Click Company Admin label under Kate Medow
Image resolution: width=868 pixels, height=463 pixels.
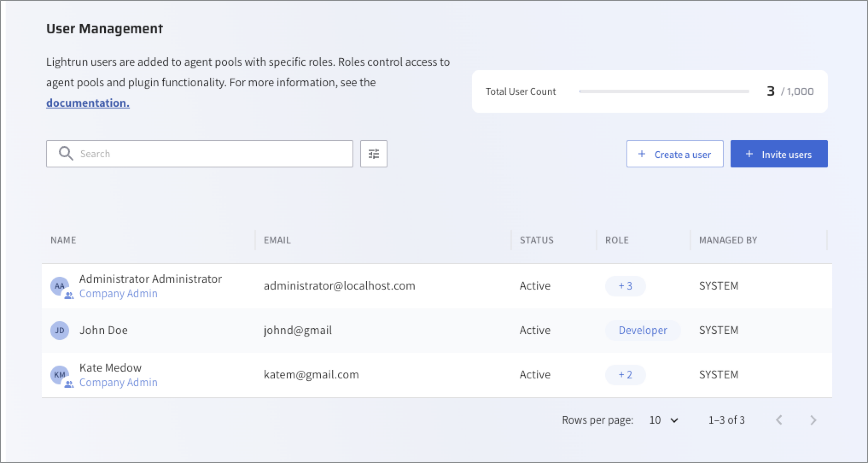point(118,382)
